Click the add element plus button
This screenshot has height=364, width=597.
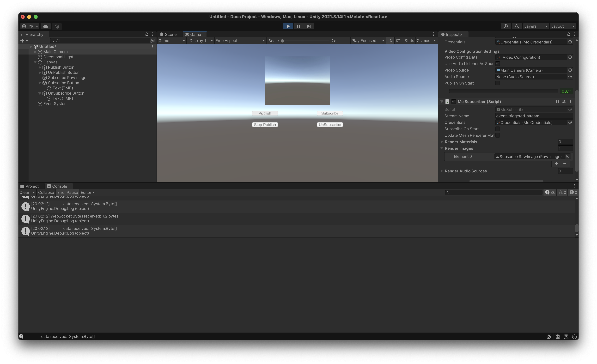pyautogui.click(x=557, y=164)
